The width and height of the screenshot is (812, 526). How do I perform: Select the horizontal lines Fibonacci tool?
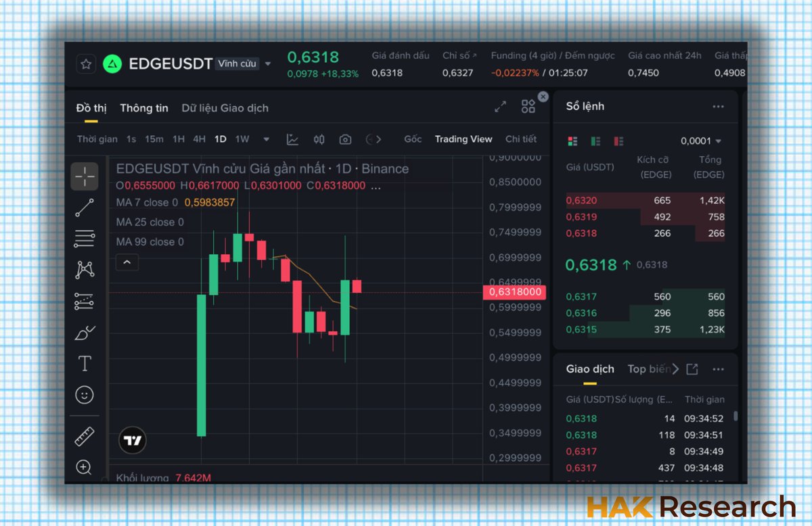85,239
